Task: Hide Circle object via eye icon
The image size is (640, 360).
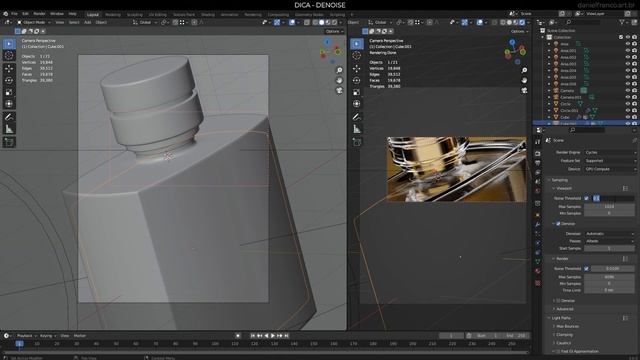Action: click(628, 104)
